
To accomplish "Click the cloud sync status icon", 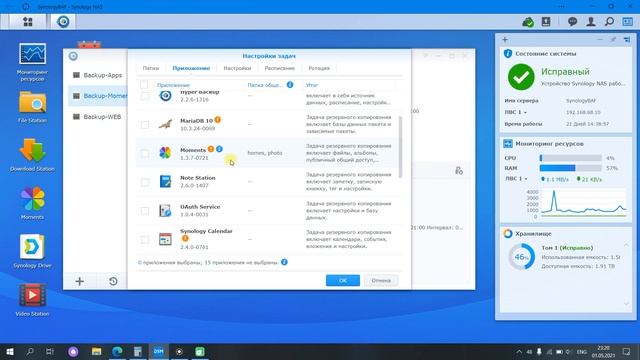I will point(528,22).
